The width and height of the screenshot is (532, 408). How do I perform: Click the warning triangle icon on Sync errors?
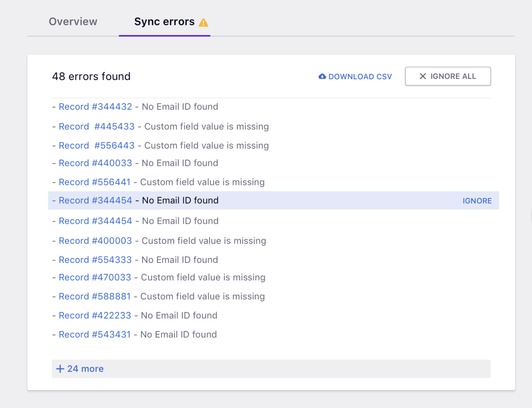tap(203, 23)
